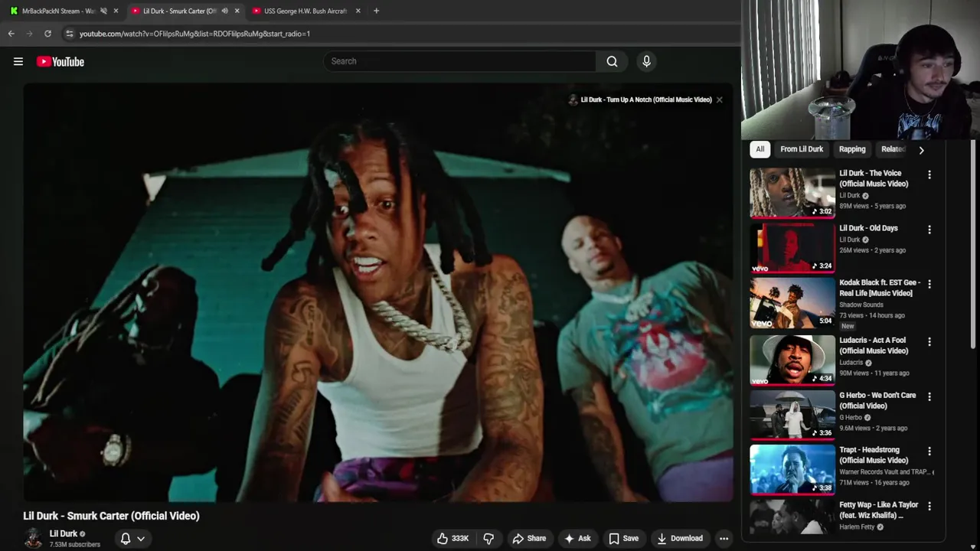Click the Harlem Fetty channel name

857,527
